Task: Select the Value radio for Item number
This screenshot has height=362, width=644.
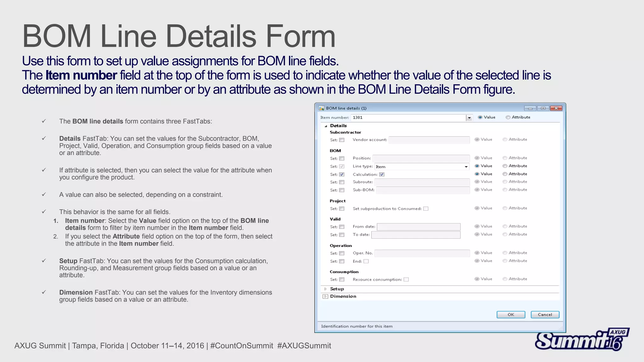Action: 480,117
